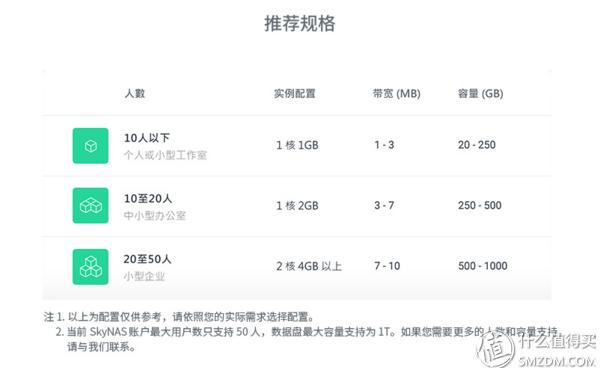Click the 容量 (GB) column header
Image resolution: width=600 pixels, height=373 pixels.
480,93
